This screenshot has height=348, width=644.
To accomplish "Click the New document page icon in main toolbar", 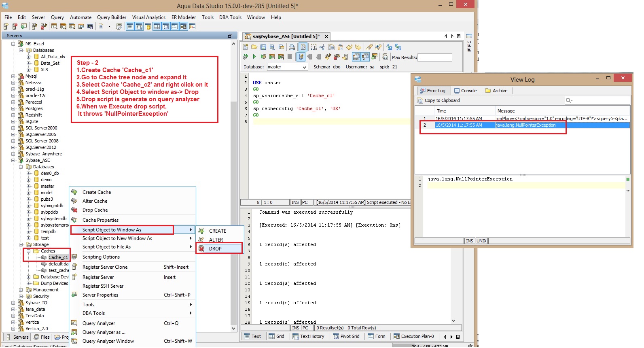I will (x=101, y=26).
